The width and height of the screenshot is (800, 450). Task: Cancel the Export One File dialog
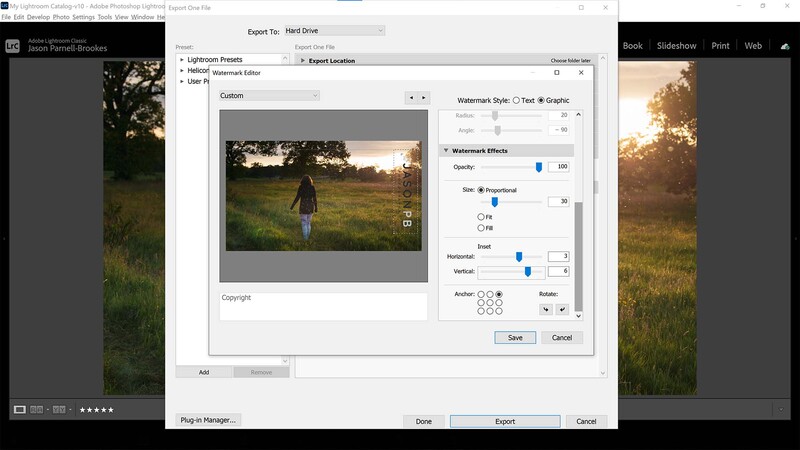tap(586, 421)
